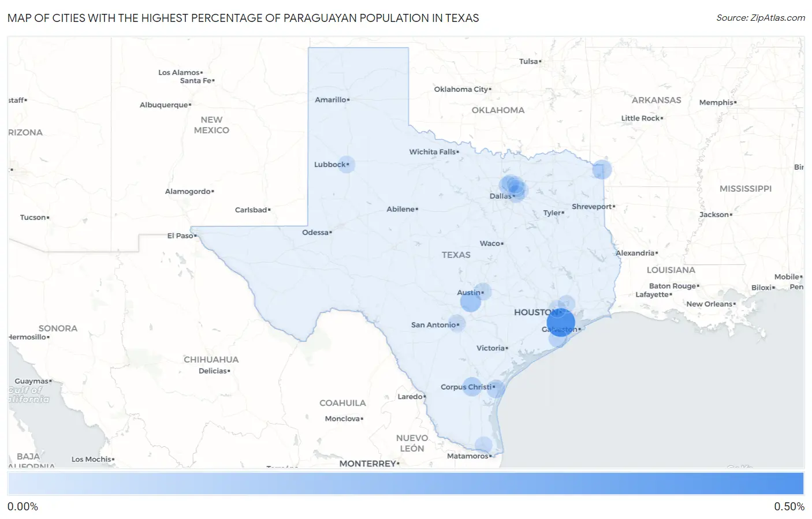Click the Carlsbad city label
Screen dimensions: 812x519
pos(251,210)
